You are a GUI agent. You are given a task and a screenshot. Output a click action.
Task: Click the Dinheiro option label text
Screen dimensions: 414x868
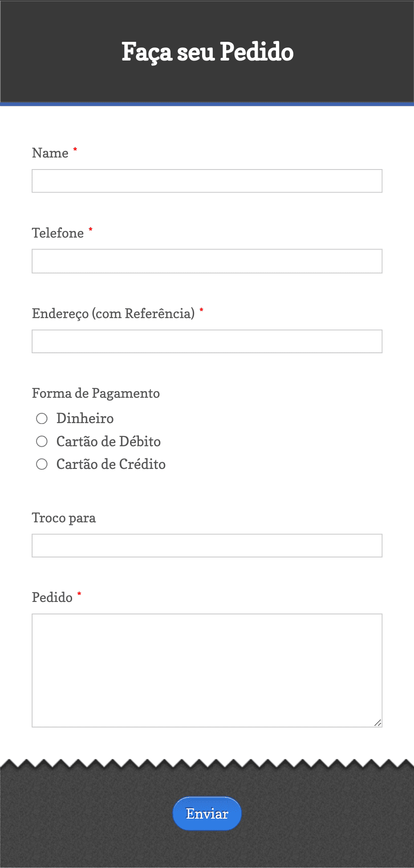tap(85, 419)
